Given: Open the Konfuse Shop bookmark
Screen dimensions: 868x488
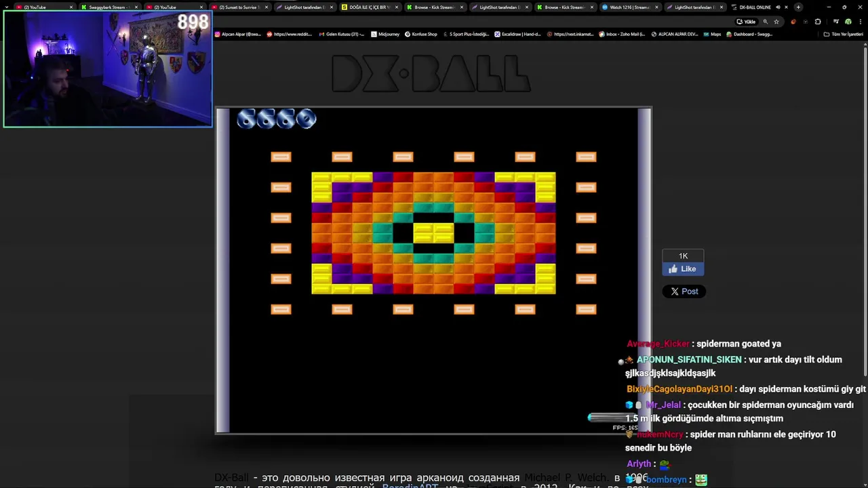Looking at the screenshot, I should [x=421, y=34].
